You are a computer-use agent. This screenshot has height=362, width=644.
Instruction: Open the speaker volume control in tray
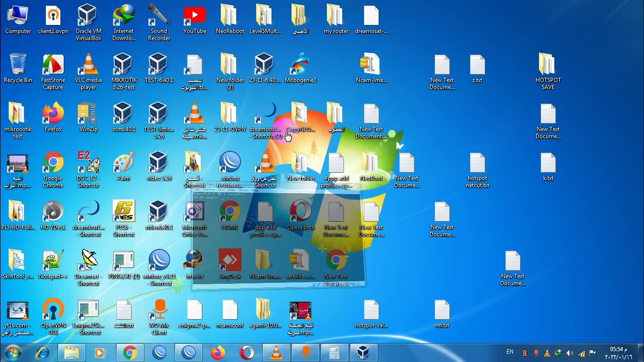(570, 353)
